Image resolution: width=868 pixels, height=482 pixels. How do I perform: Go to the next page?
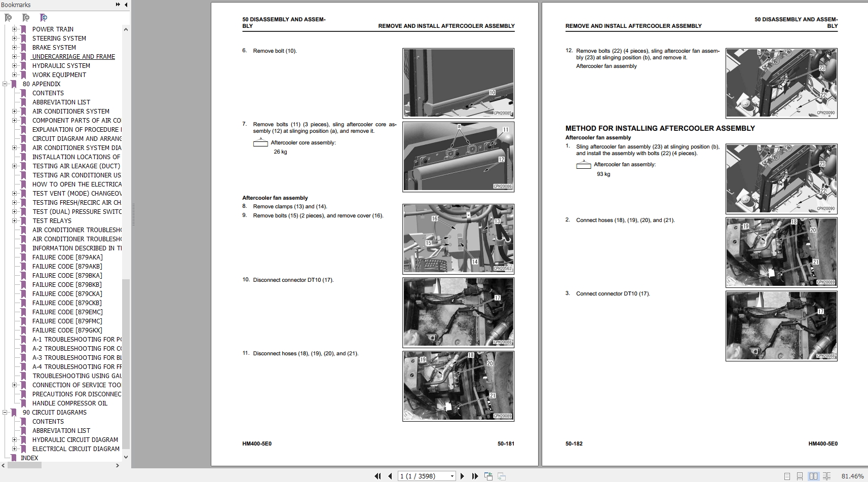[x=462, y=476]
